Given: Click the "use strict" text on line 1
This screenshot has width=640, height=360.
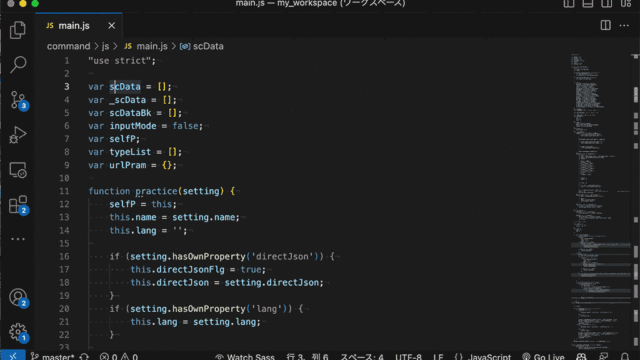Looking at the screenshot, I should tap(119, 60).
